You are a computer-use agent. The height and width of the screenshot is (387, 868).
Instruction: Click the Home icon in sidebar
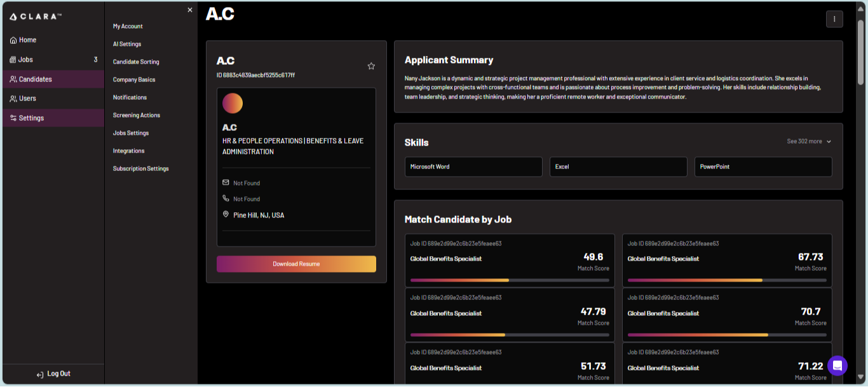13,40
